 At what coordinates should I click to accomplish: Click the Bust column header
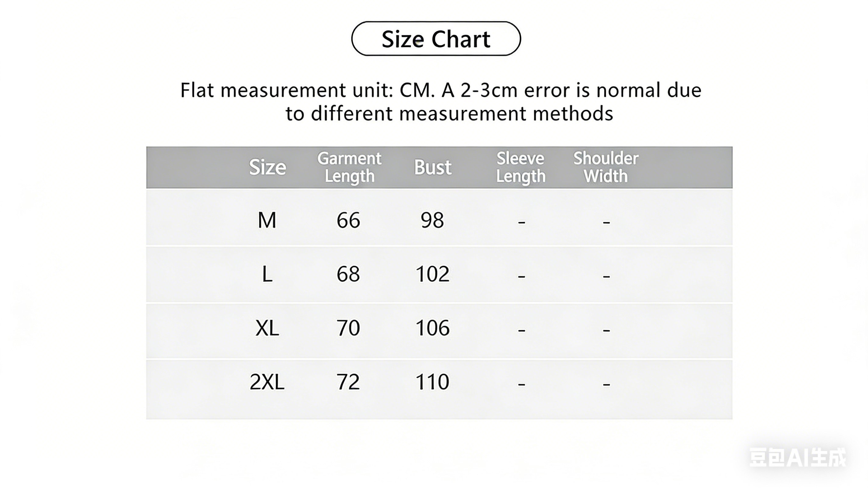(432, 167)
